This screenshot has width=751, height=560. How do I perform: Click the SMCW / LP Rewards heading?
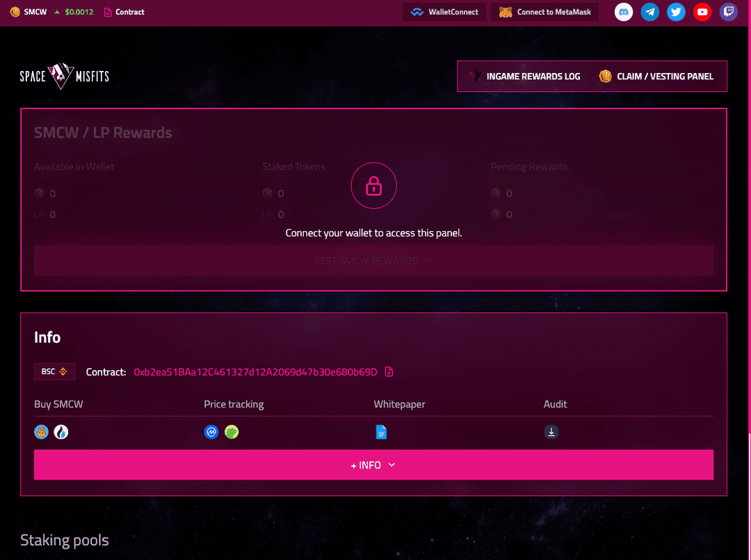pyautogui.click(x=103, y=133)
